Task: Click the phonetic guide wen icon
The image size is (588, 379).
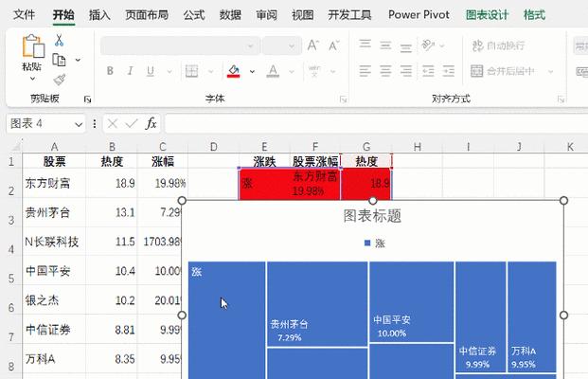Action: tap(314, 70)
